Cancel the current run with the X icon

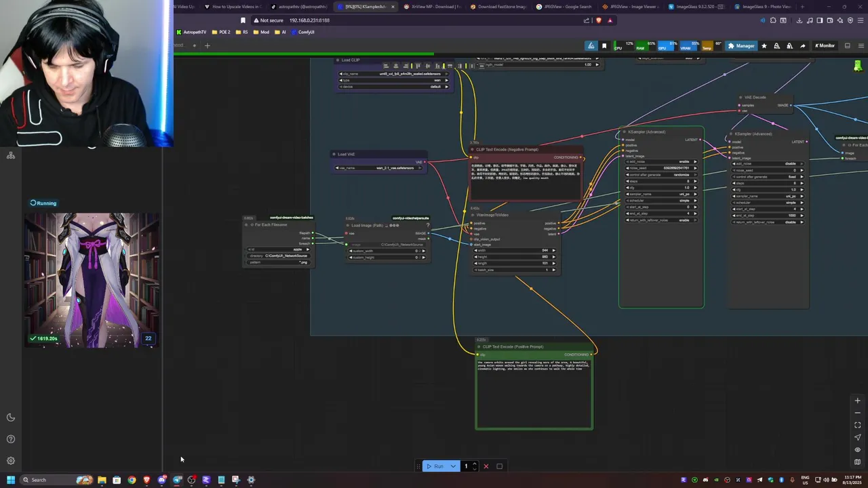[486, 466]
